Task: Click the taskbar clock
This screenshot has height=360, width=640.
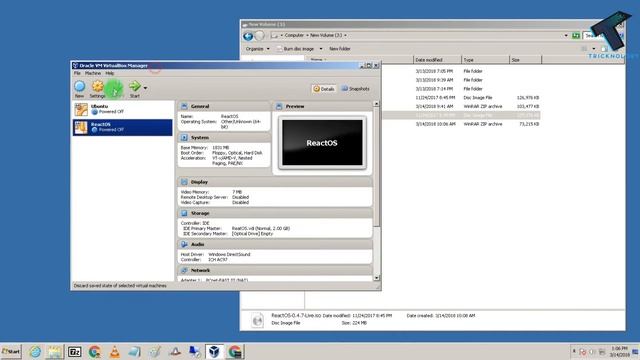Action: [x=619, y=352]
